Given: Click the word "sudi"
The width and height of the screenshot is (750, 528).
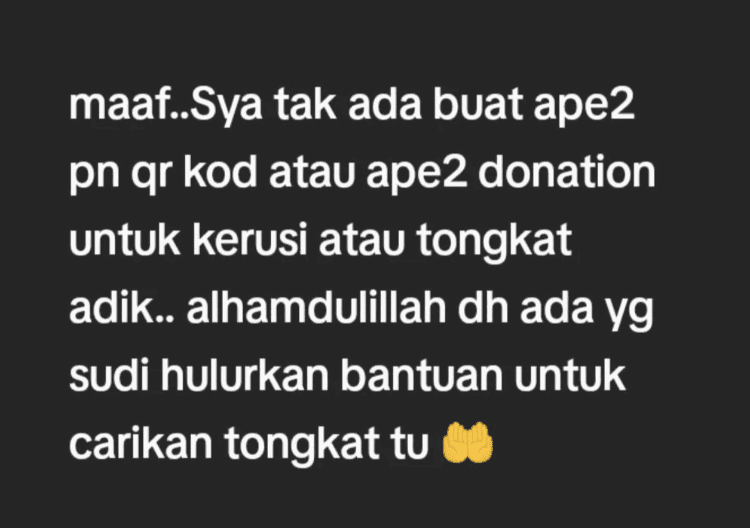Looking at the screenshot, I should pos(109,376).
